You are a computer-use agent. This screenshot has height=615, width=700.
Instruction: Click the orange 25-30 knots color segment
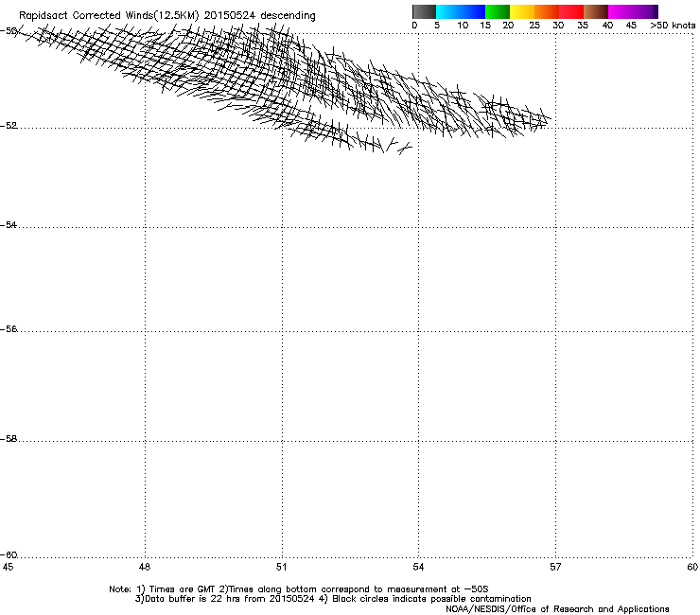[547, 11]
